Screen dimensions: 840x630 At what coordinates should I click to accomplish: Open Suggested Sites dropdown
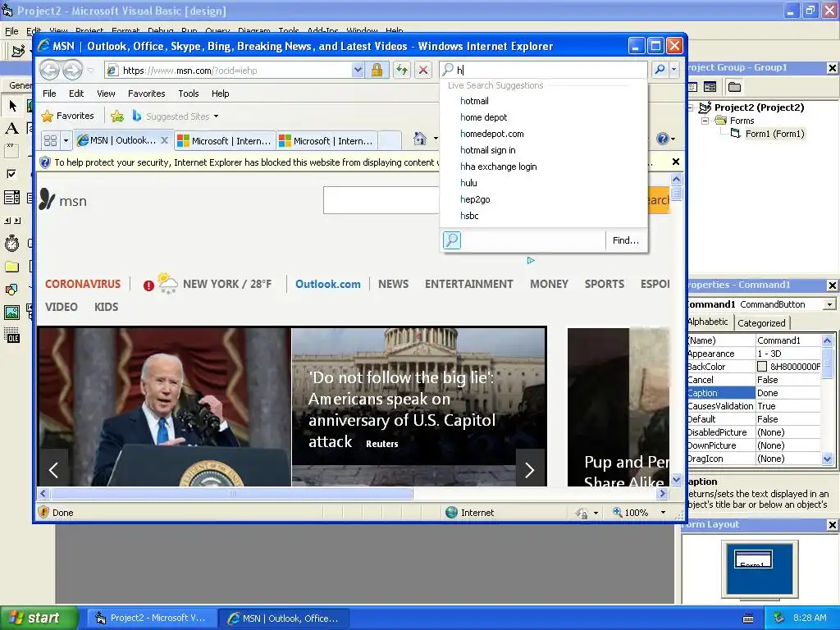[x=216, y=116]
